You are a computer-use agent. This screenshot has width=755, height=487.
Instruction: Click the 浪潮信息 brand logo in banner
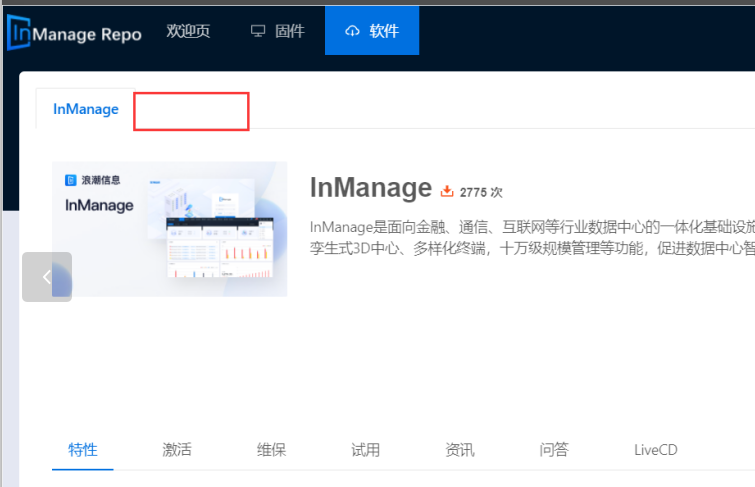pyautogui.click(x=93, y=181)
